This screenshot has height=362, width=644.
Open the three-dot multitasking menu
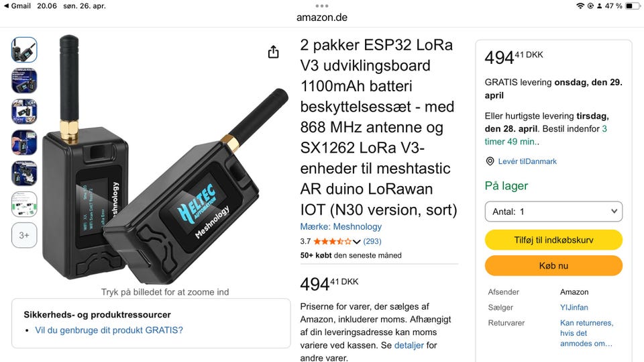pyautogui.click(x=322, y=5)
